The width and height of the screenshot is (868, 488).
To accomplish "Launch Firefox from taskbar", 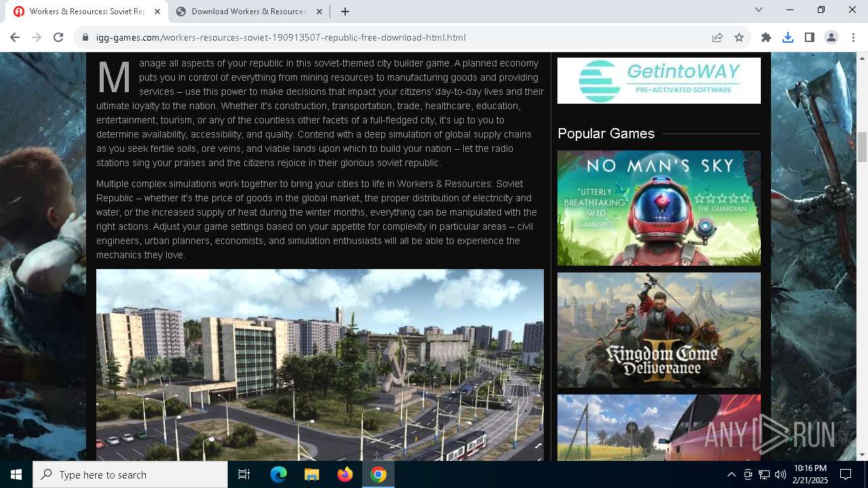I will pyautogui.click(x=345, y=474).
